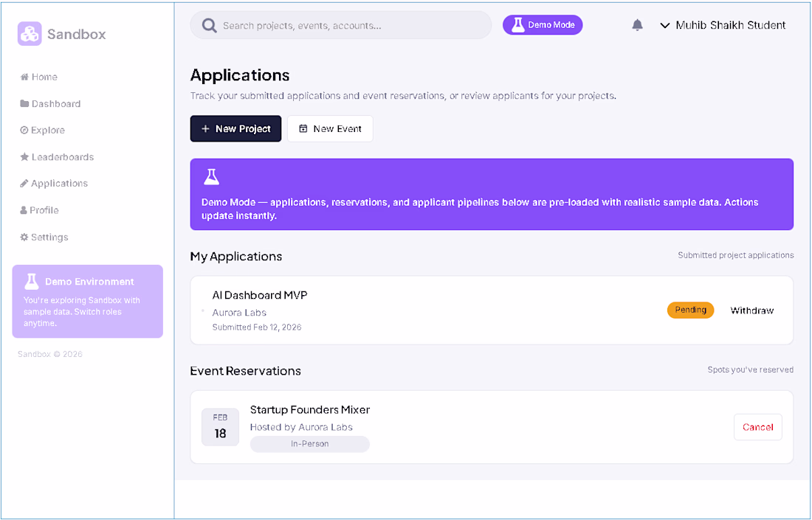
Task: Click the plus icon on New Project
Action: point(206,129)
